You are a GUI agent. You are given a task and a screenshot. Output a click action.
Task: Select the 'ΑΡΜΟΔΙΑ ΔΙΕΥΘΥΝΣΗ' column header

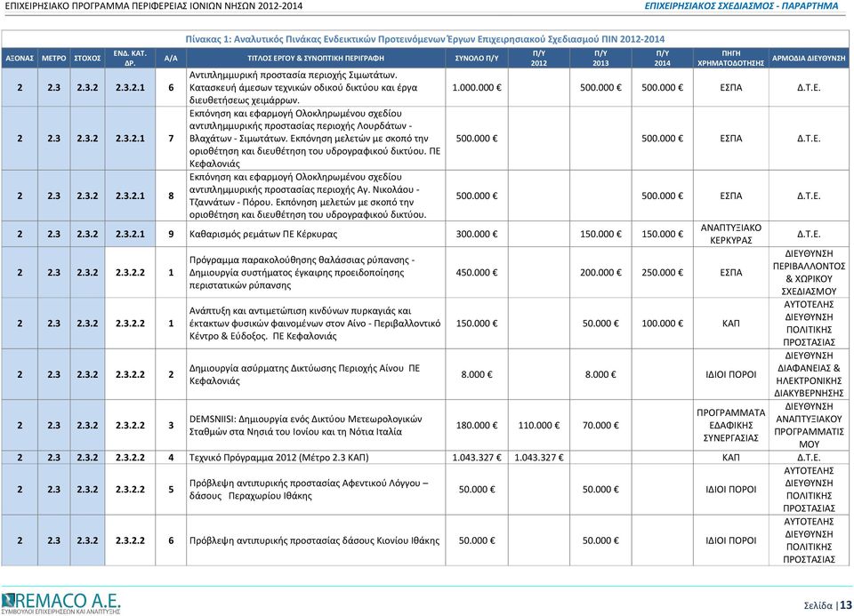[809, 59]
